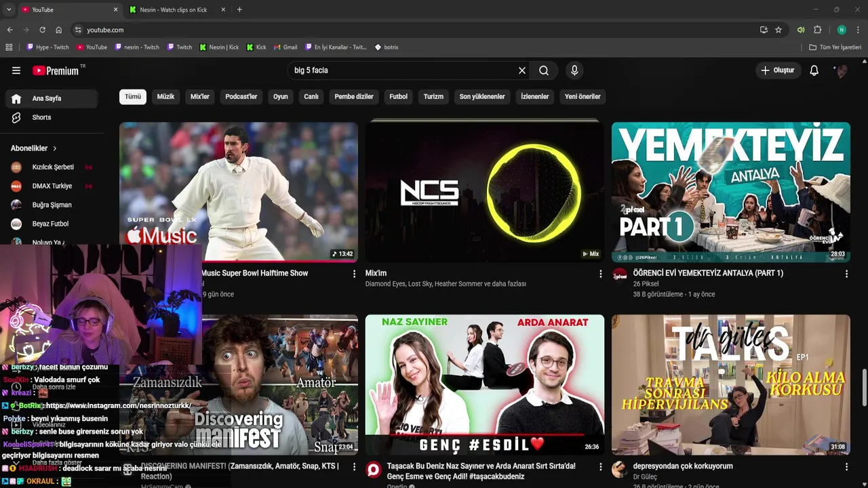Open the browser extensions puzzle icon
This screenshot has width=868, height=488.
(818, 30)
